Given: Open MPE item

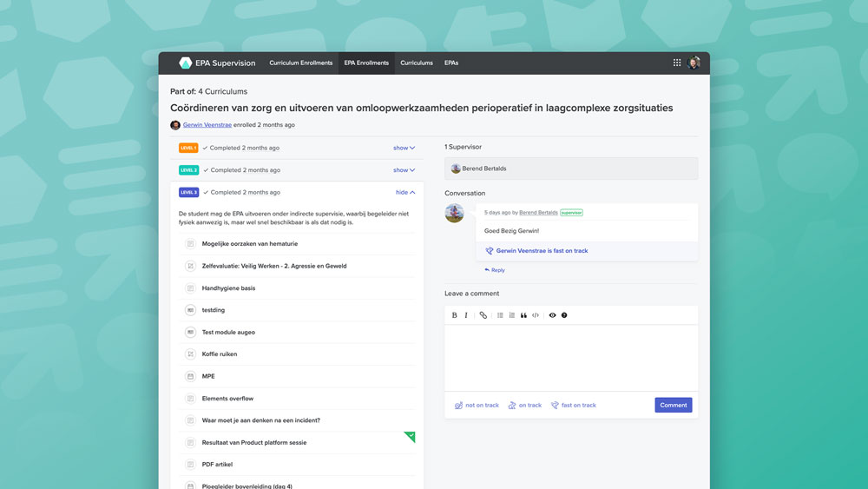Looking at the screenshot, I should (208, 376).
